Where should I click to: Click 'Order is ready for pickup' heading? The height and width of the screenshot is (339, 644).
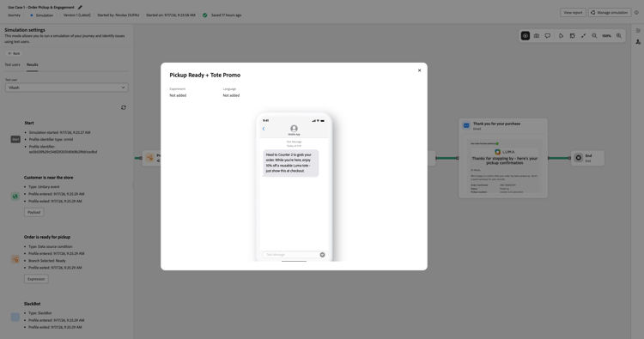pos(47,237)
